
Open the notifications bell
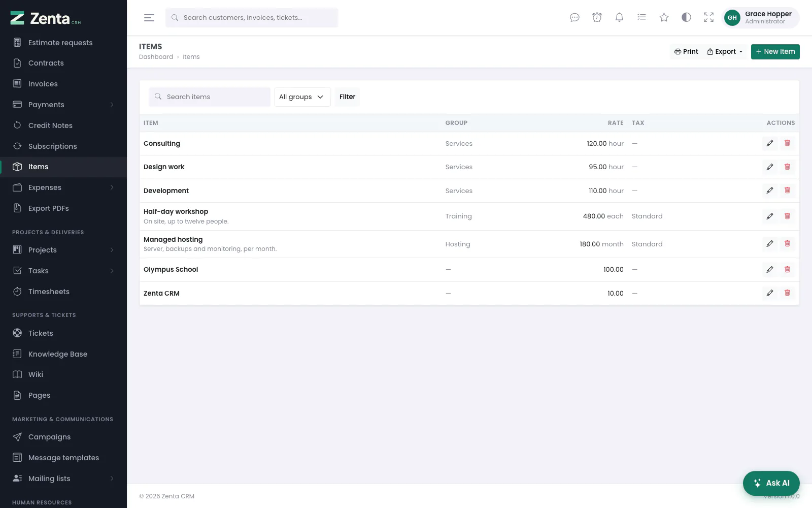(619, 17)
